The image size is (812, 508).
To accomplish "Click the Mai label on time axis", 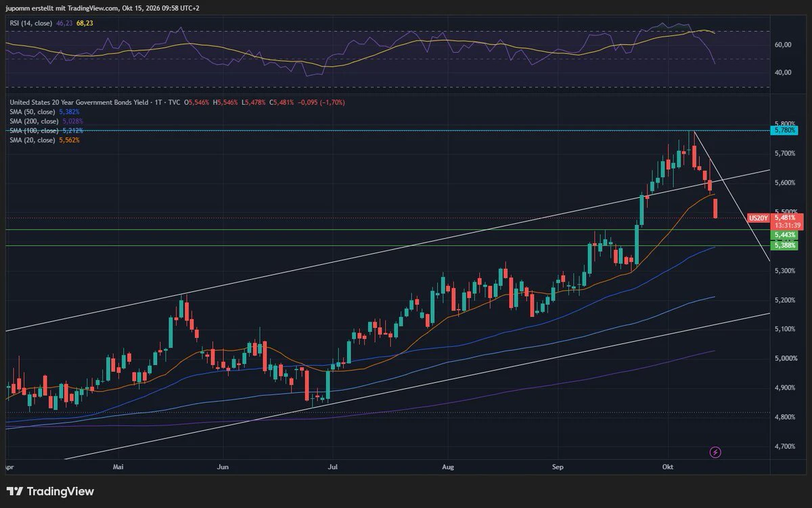I will pyautogui.click(x=119, y=467).
